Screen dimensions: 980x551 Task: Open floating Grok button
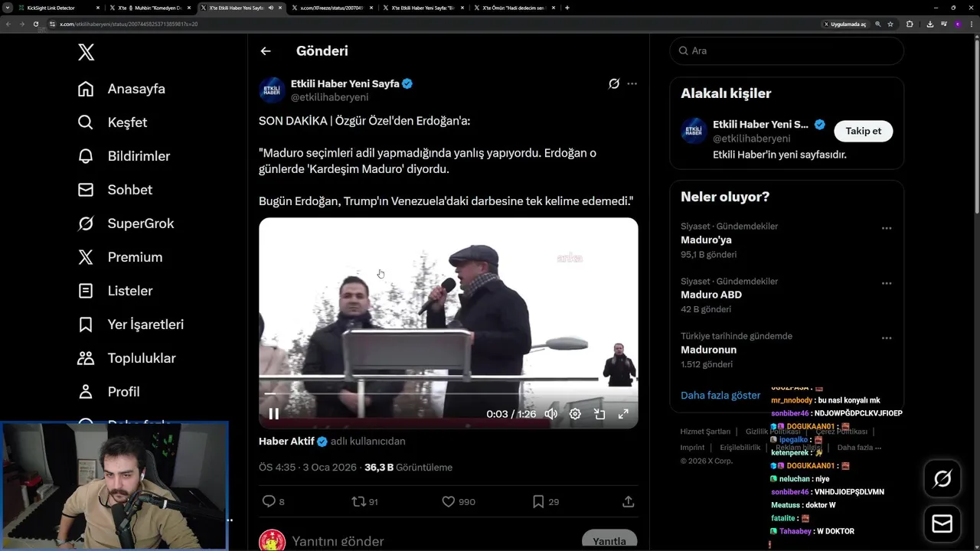pos(942,479)
